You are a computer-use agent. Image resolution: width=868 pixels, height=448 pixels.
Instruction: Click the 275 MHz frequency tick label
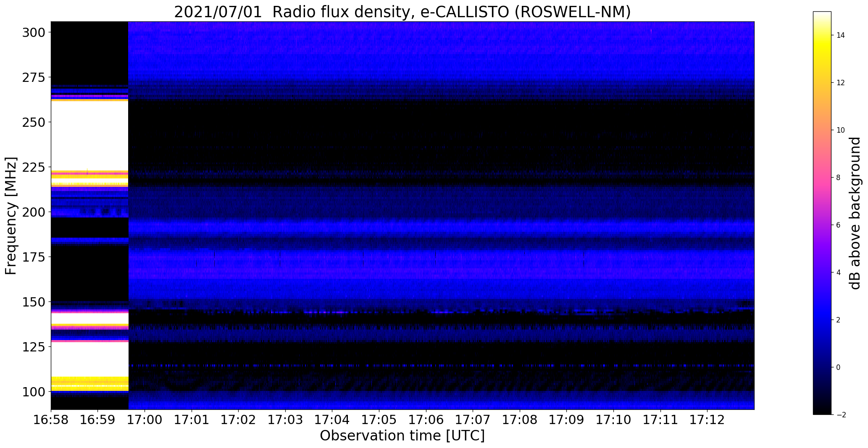34,77
